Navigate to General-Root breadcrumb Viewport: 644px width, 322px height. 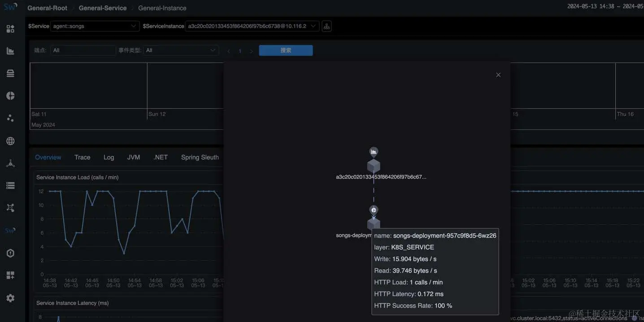(x=48, y=8)
